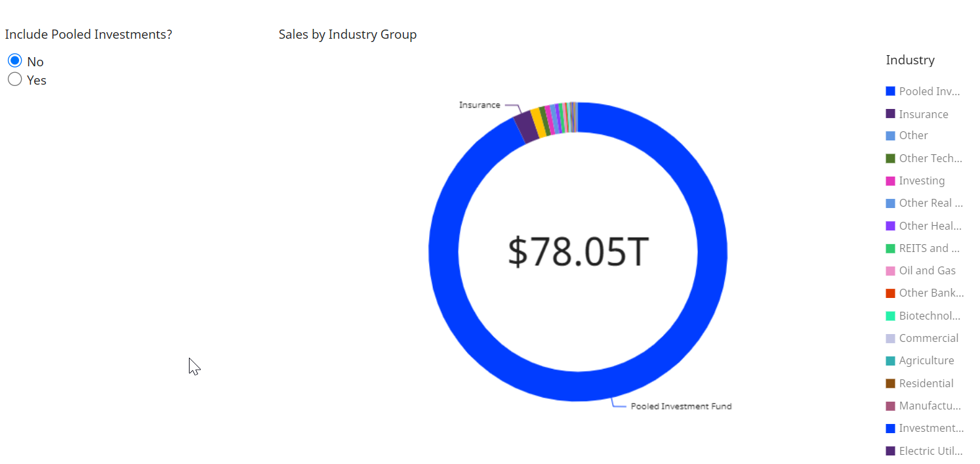Click the Investment legend marker near the bottom
The height and width of the screenshot is (464, 980).
pos(890,428)
